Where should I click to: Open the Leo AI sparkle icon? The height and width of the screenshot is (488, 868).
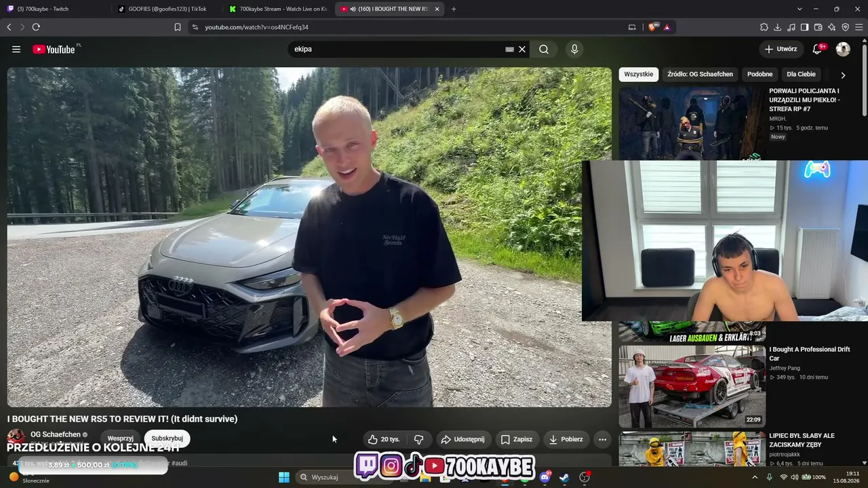coord(831,27)
